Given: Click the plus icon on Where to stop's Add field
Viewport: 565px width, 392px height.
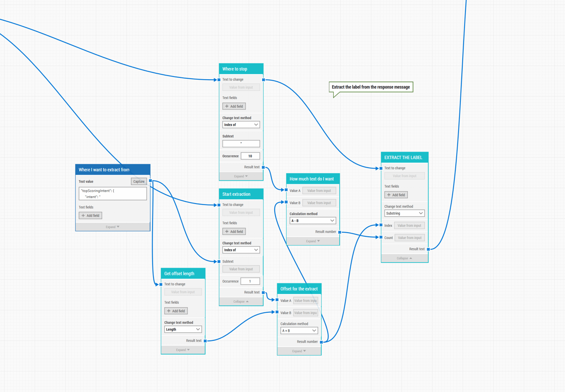Looking at the screenshot, I should tap(227, 106).
